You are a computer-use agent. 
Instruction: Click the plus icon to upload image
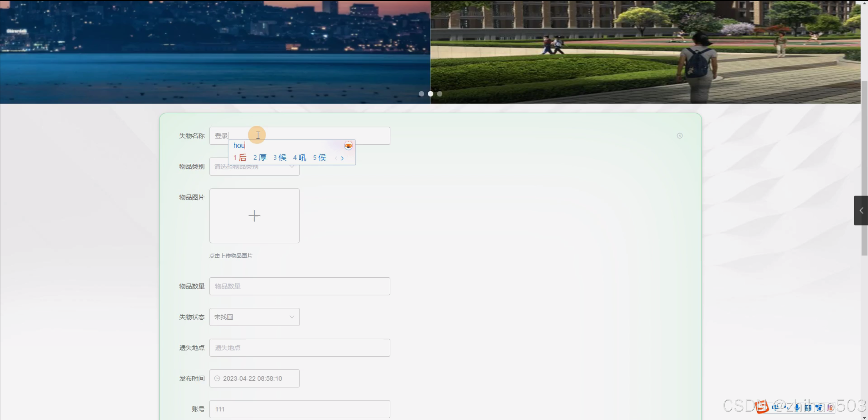(x=254, y=216)
